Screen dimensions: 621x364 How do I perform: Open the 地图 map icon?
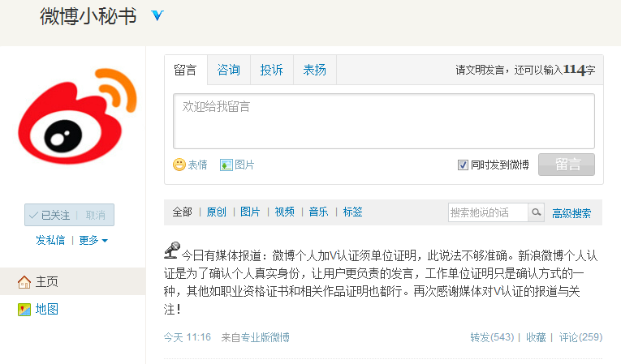point(24,309)
